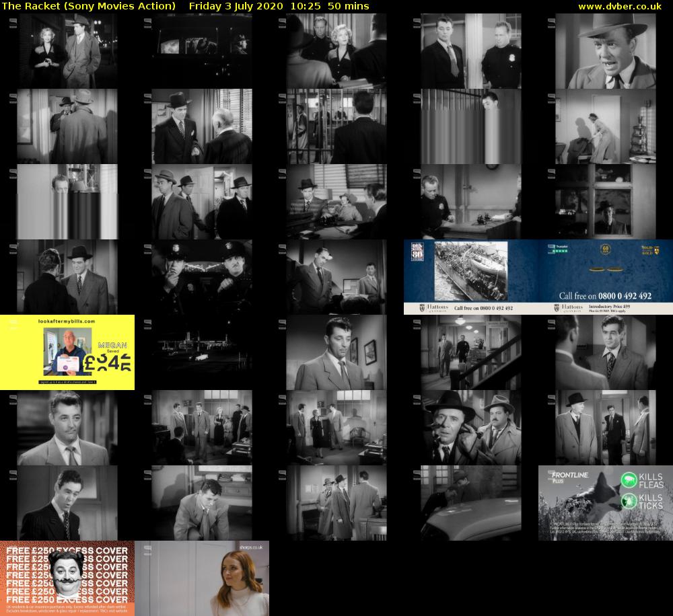The image size is (673, 616).
Task: Select the close-up of man in hat speaking
Action: 606,50
